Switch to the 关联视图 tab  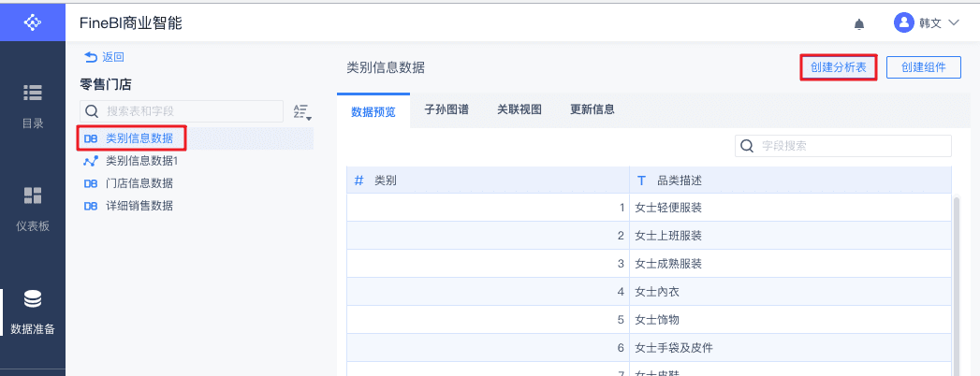coord(519,109)
